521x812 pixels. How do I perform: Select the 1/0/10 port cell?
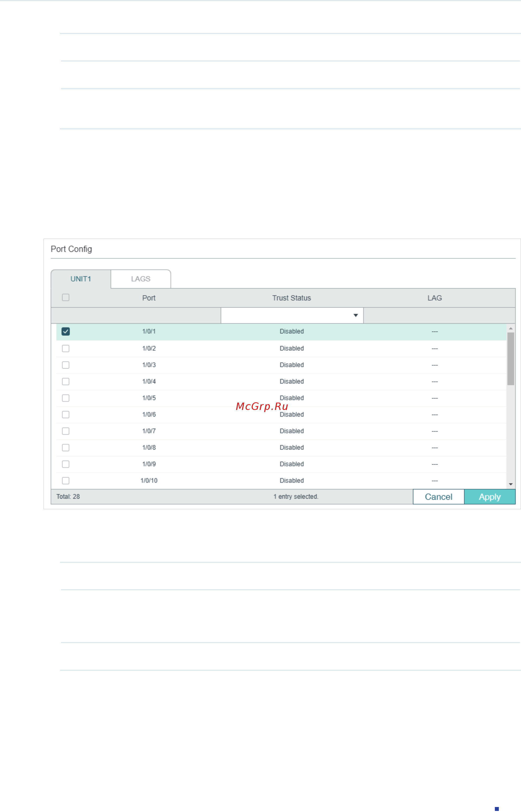(x=149, y=480)
